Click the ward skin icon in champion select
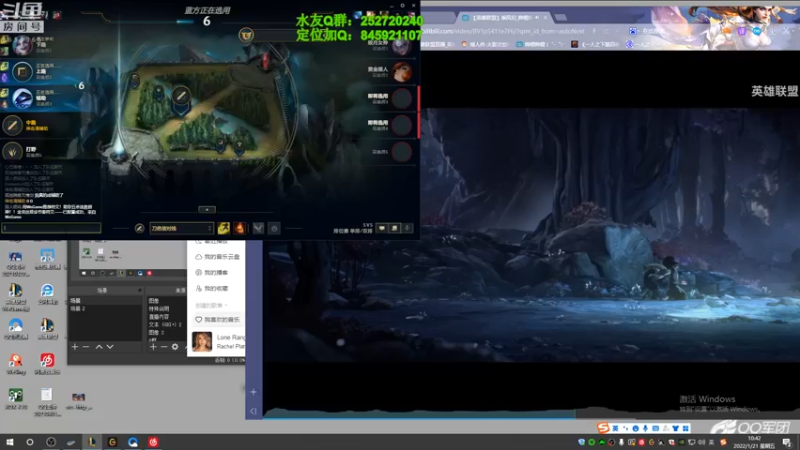 pyautogui.click(x=258, y=228)
